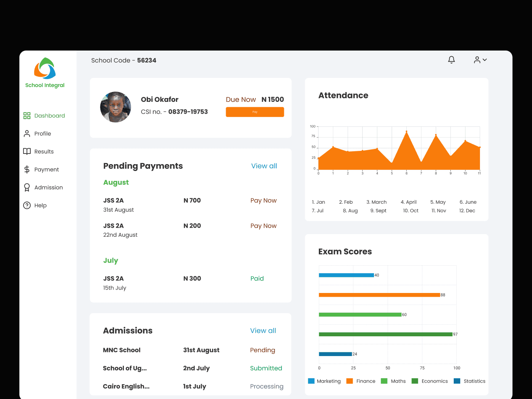Click Pending status for MNC School
The image size is (532, 399).
(x=263, y=350)
